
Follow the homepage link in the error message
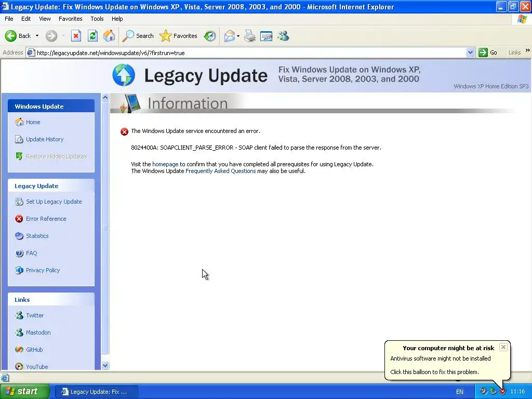point(165,164)
